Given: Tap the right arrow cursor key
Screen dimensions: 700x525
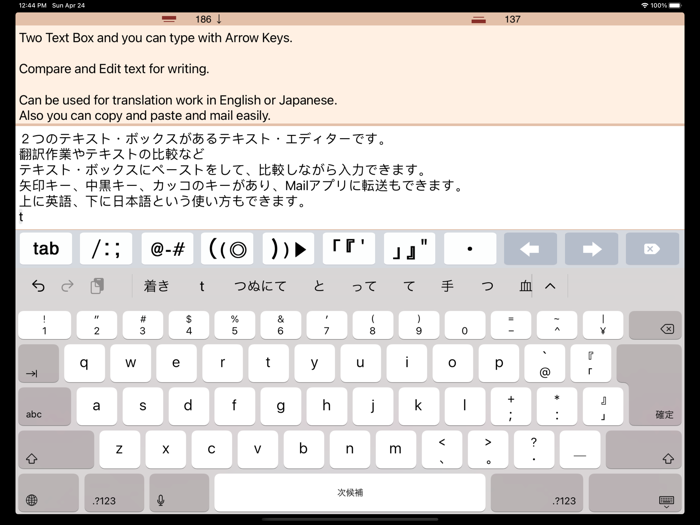Looking at the screenshot, I should coord(591,249).
